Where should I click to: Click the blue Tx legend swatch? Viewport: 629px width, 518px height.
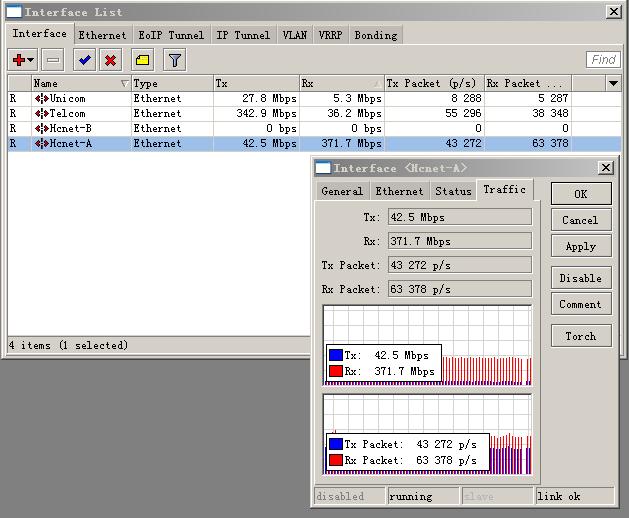[336, 355]
